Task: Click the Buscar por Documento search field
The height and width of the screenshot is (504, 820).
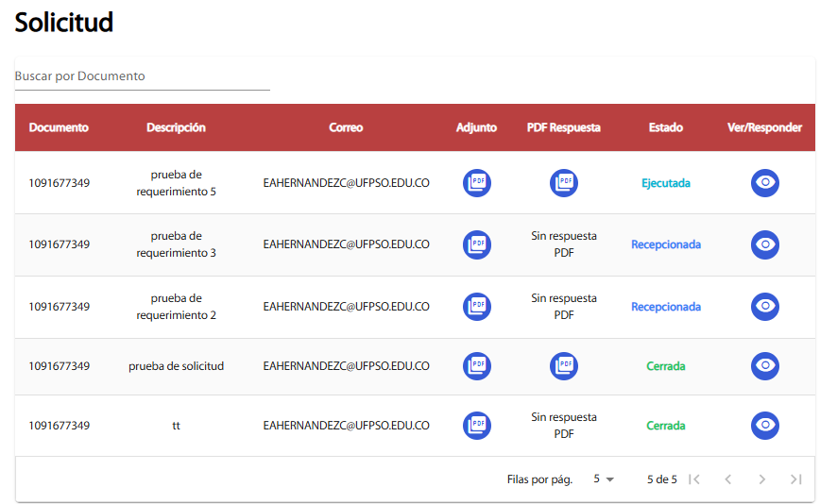Action: point(142,76)
